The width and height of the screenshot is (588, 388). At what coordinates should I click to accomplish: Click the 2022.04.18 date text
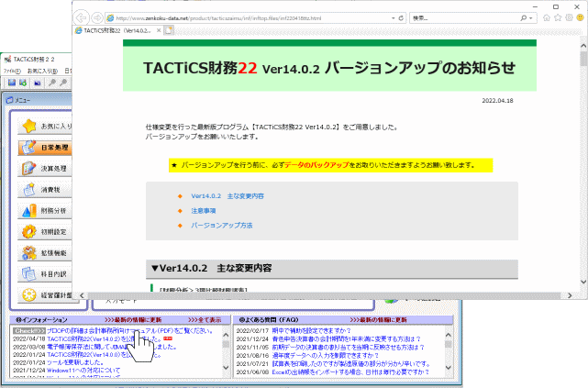click(497, 101)
